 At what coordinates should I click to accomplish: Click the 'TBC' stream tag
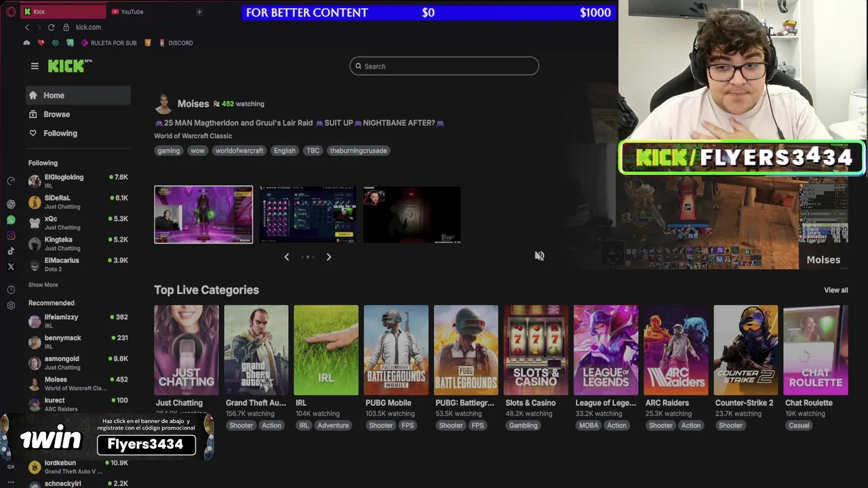313,150
